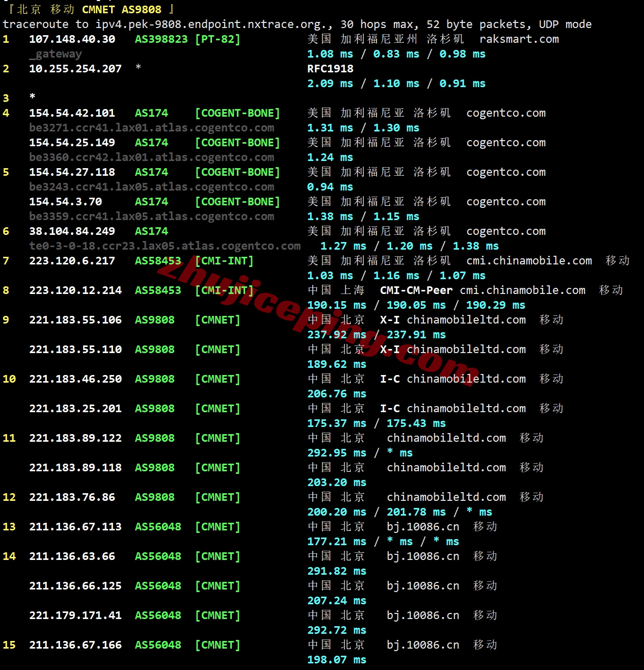The height and width of the screenshot is (670, 644).
Task: Click latency value '1.24 ms'
Action: [330, 157]
